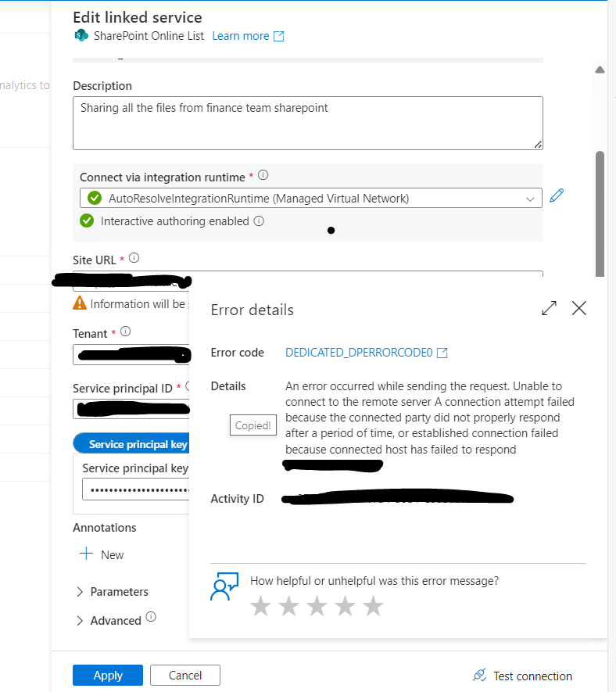Click the Copied! tooltip
The image size is (616, 692).
pos(253,425)
